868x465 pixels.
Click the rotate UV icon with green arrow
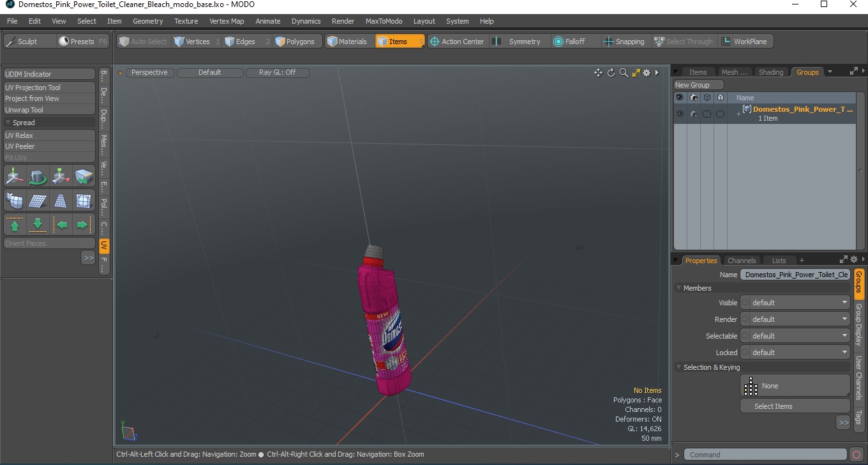point(38,176)
